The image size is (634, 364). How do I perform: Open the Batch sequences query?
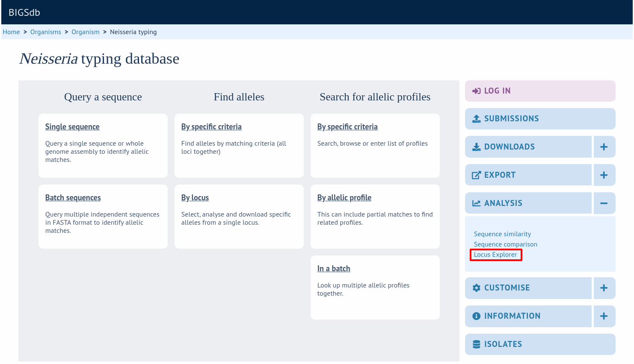tap(73, 198)
